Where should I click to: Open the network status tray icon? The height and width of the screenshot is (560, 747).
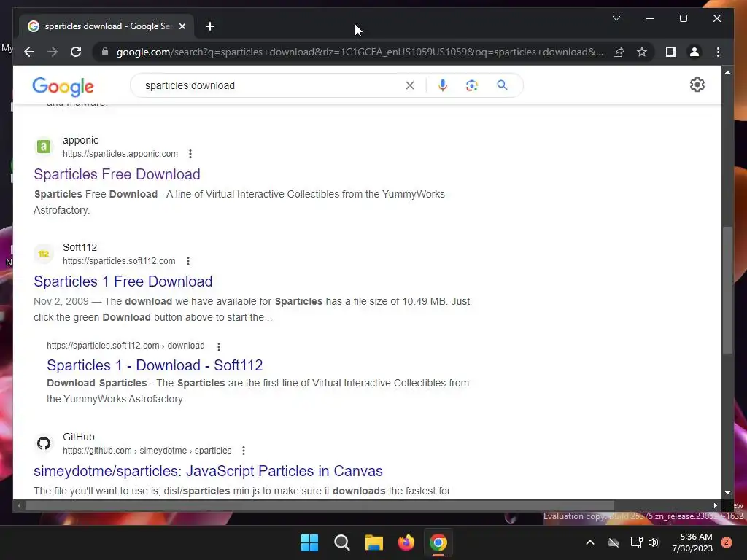pos(636,542)
